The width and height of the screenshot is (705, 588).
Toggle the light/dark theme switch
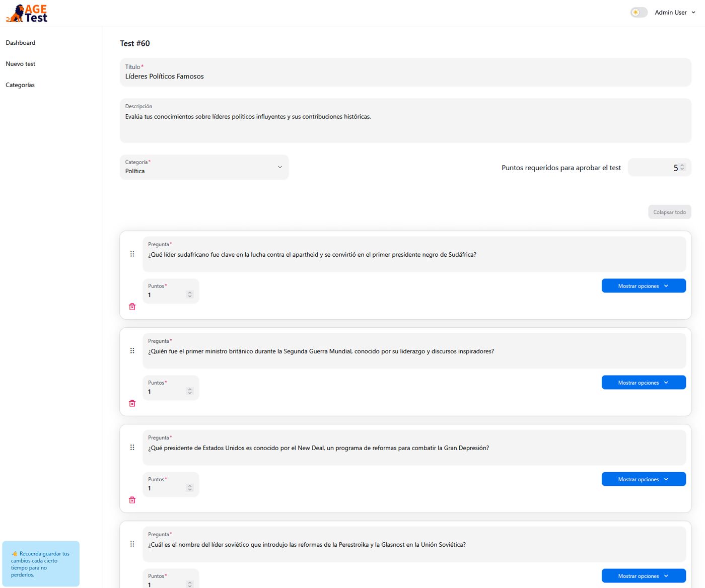639,12
